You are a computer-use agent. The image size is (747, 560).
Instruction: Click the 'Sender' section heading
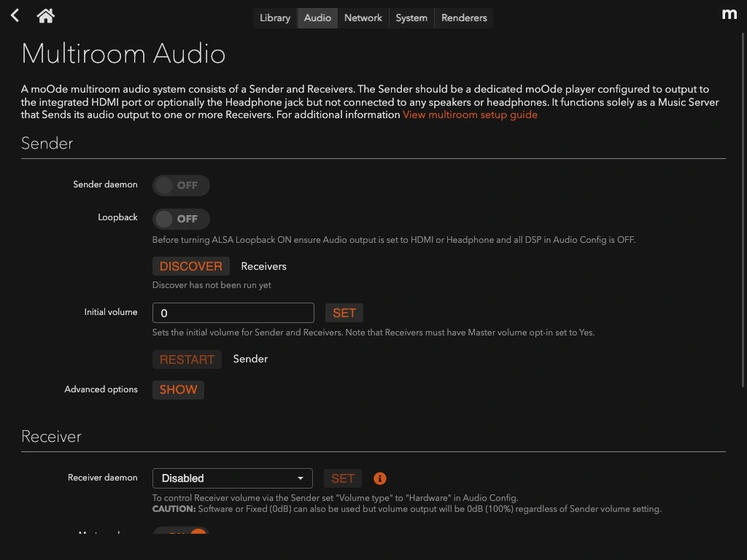coord(47,144)
